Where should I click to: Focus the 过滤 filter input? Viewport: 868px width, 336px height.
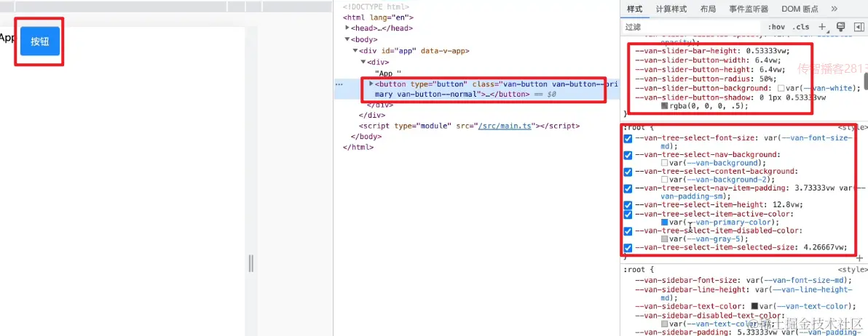[x=692, y=26]
